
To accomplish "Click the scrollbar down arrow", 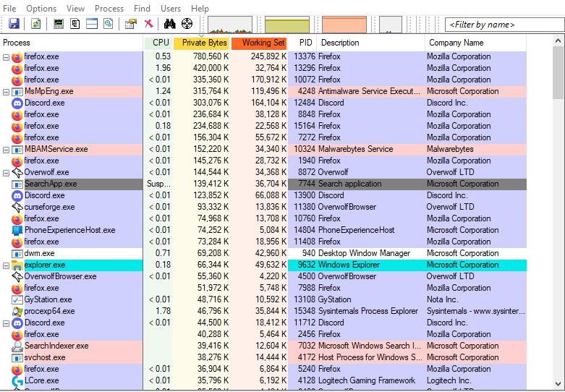I will [558, 384].
